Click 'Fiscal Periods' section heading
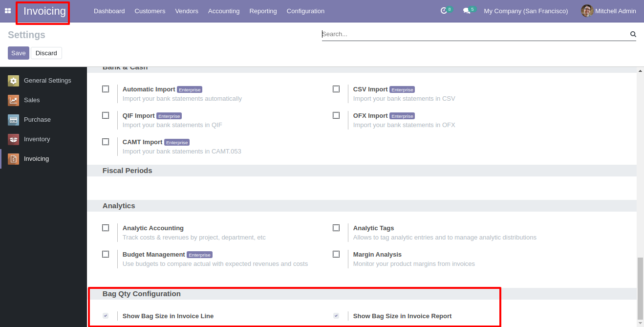Viewport: 644px width, 327px height. click(128, 171)
